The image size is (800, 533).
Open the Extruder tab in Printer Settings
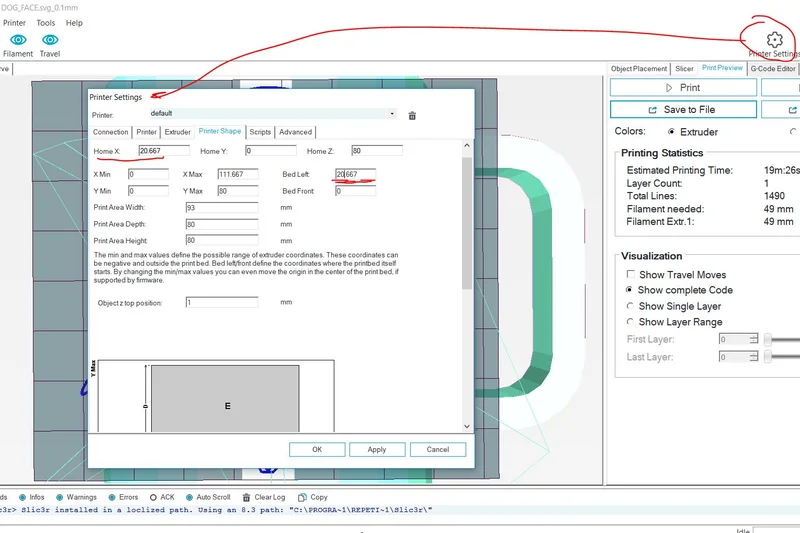click(x=178, y=132)
